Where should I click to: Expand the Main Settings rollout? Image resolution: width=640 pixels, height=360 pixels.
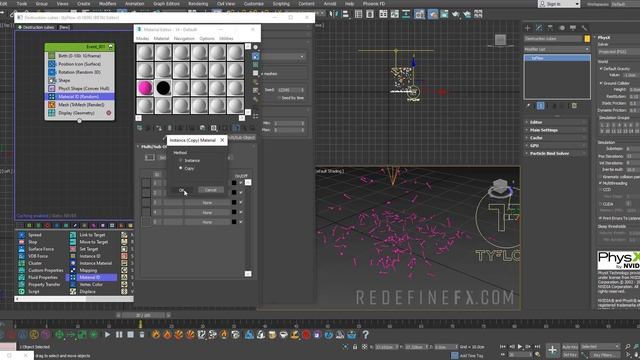tap(557, 130)
